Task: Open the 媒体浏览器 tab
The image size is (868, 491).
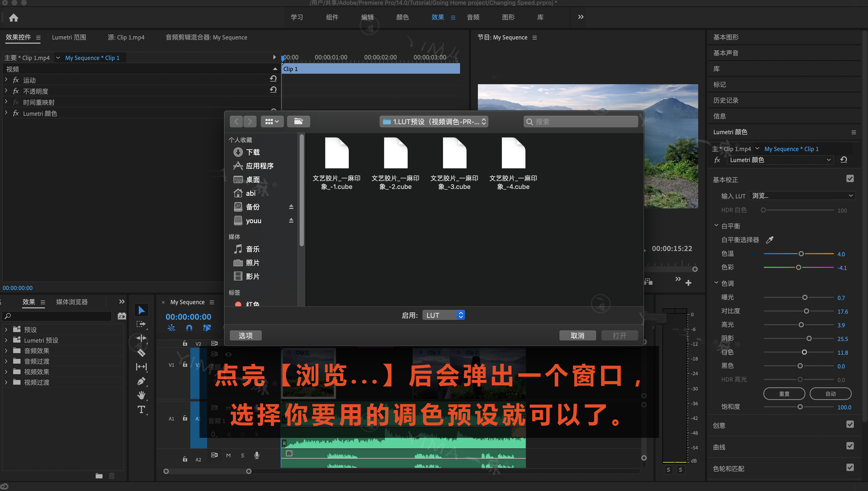Action: (x=72, y=302)
